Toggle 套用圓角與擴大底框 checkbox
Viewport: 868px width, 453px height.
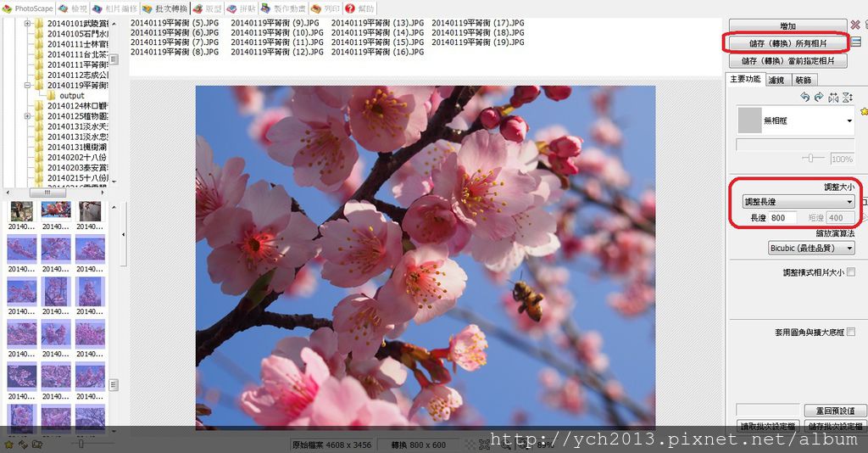point(851,332)
